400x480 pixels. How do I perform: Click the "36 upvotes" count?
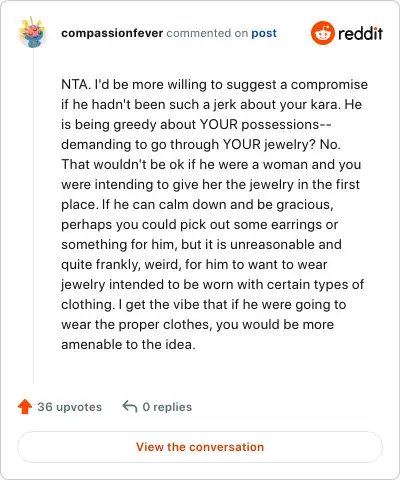[x=69, y=407]
